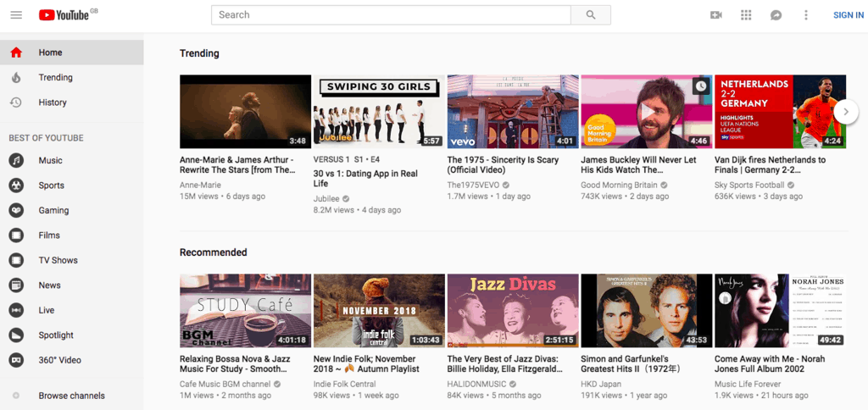The height and width of the screenshot is (410, 868).
Task: Click the Browse channels plus icon
Action: pyautogui.click(x=16, y=396)
